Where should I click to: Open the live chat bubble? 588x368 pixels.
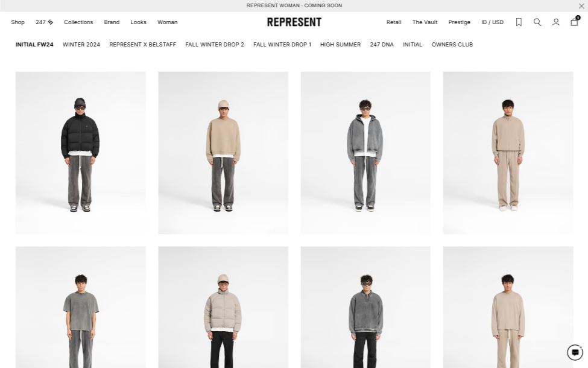click(575, 352)
